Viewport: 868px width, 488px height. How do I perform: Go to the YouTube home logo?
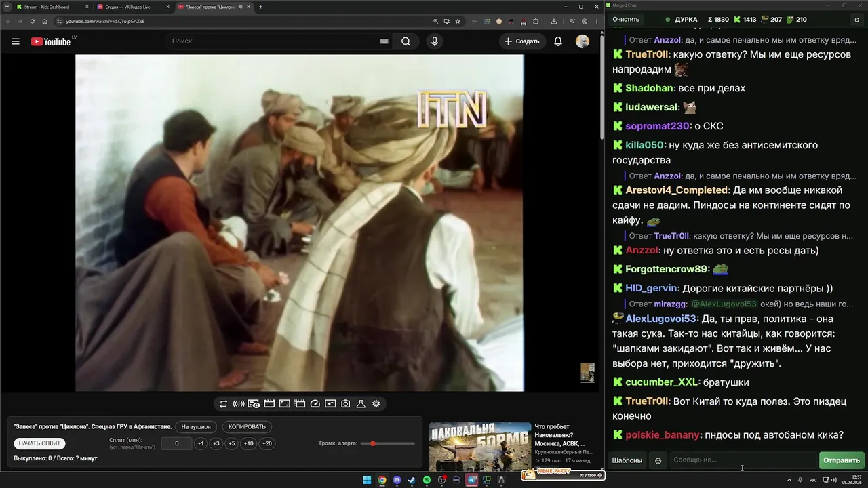(51, 41)
